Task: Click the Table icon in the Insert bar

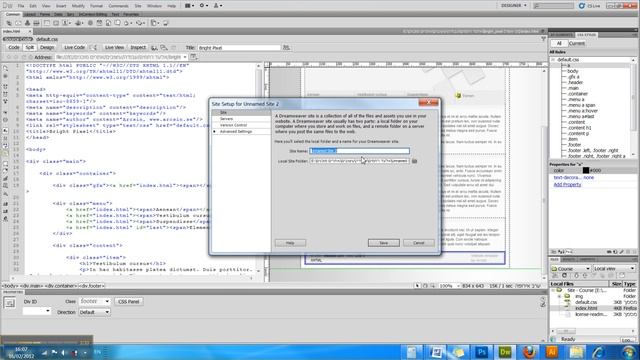Action: [47, 23]
